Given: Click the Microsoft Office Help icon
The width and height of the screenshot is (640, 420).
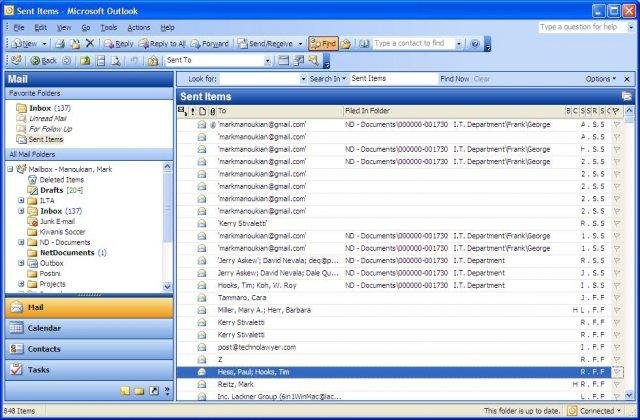Looking at the screenshot, I should tap(475, 44).
